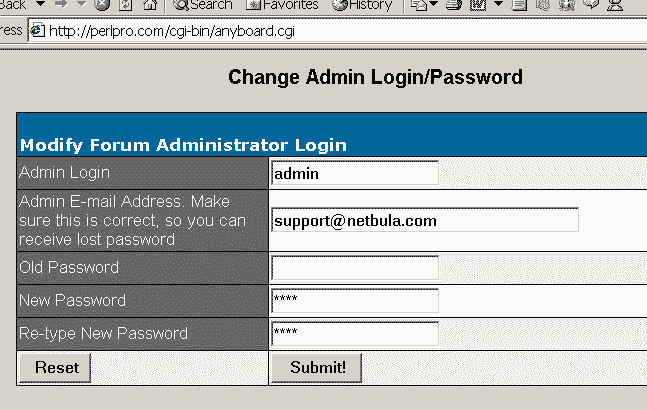Expand the Back button history dropdown

(40, 4)
